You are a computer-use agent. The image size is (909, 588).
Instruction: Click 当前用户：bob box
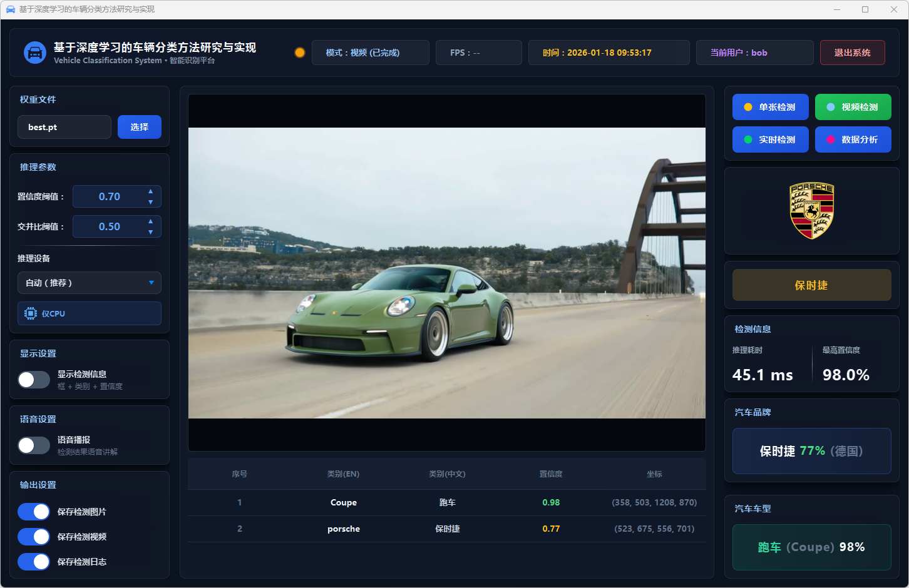click(x=755, y=53)
